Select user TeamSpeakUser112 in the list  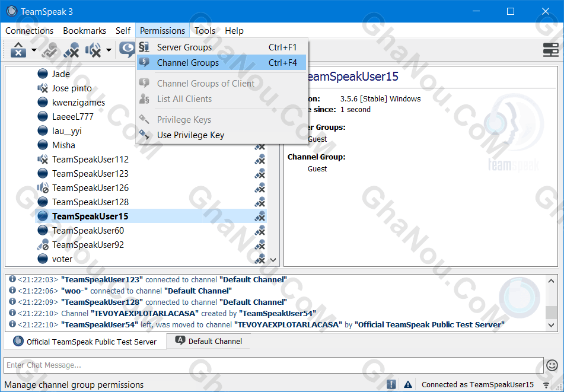click(90, 160)
